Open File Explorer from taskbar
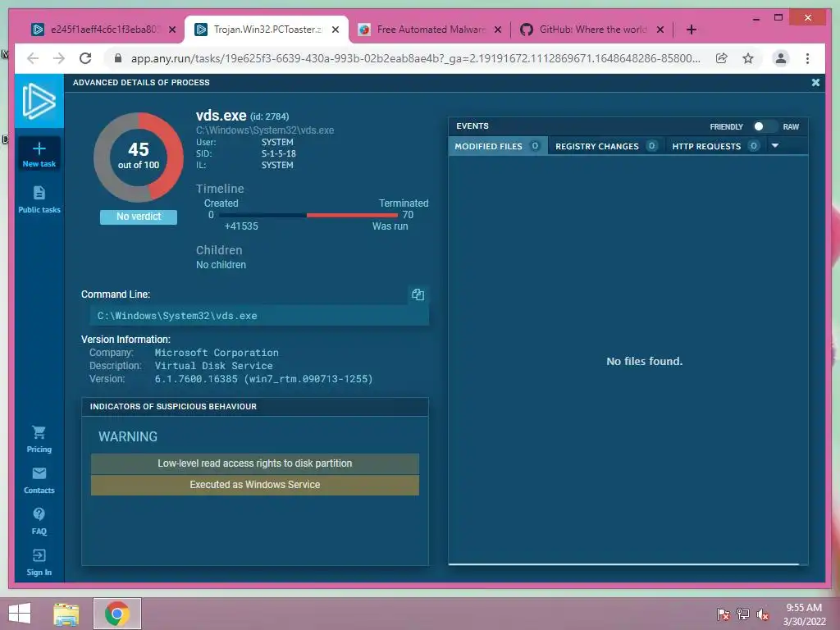The image size is (840, 630). pos(66,614)
